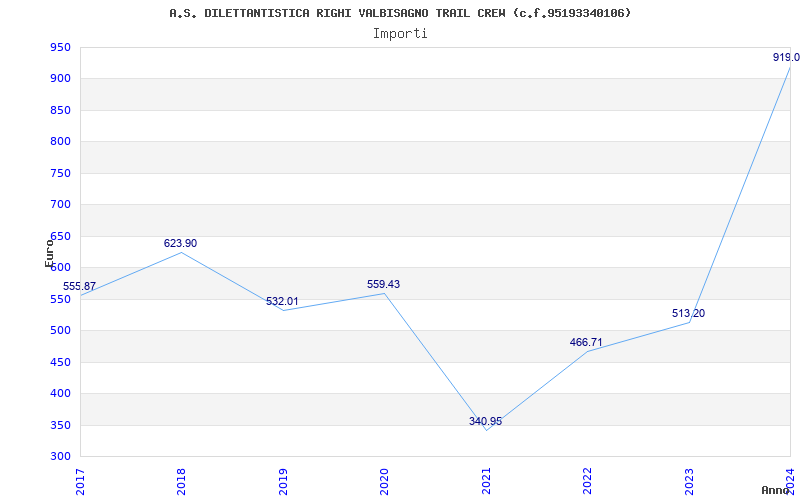800x500 pixels.
Task: Click the 950 y-axis tick label
Action: point(60,48)
